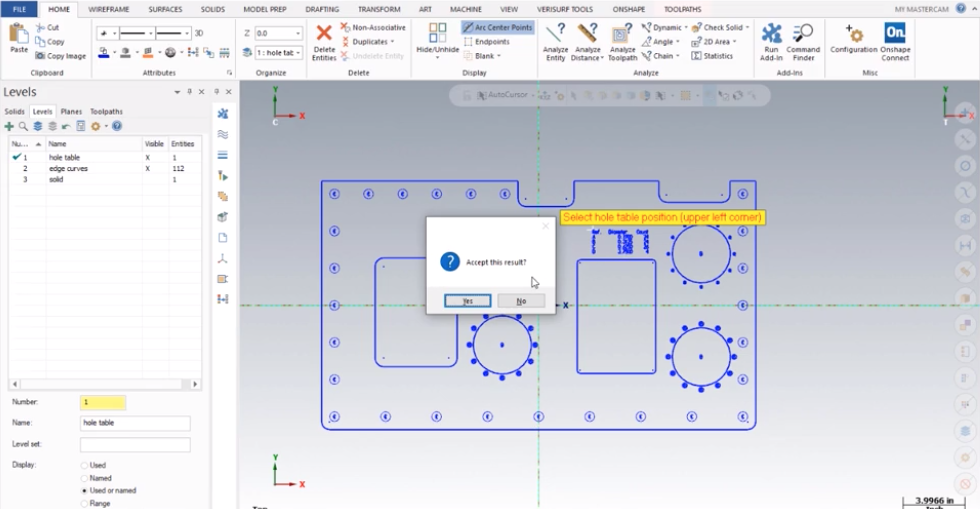Click the find level magnifier icon

pyautogui.click(x=23, y=126)
